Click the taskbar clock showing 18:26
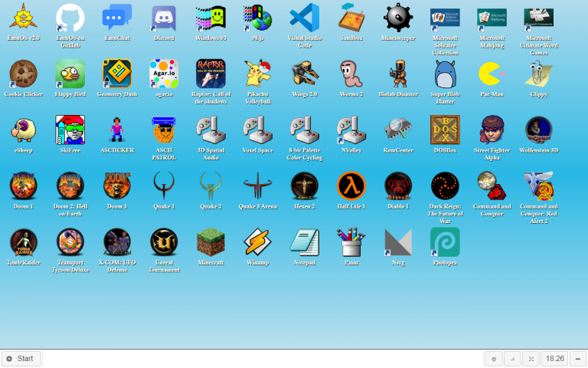 click(554, 359)
